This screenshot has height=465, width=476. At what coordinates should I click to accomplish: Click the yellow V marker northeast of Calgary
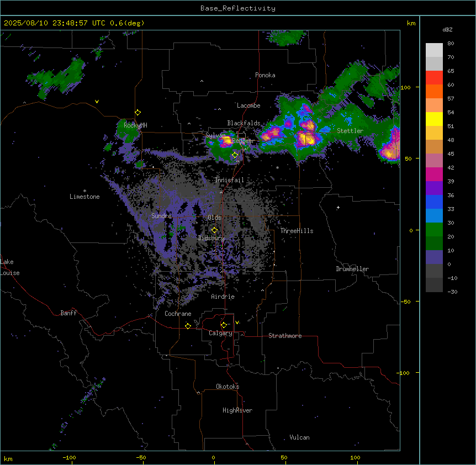point(237,323)
